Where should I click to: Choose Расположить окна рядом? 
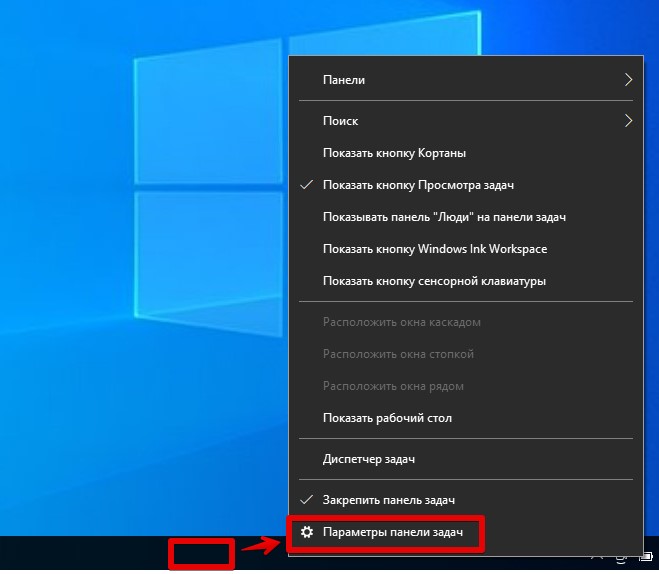point(466,386)
